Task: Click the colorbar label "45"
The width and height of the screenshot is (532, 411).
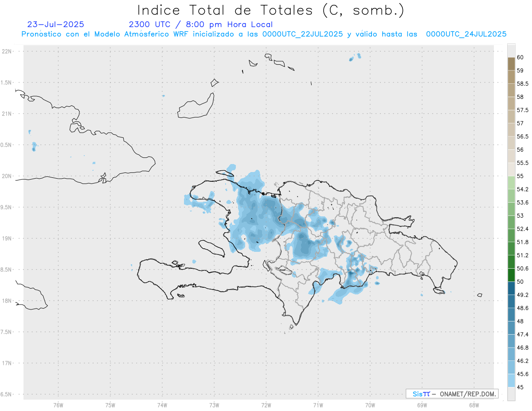Action: click(x=520, y=387)
